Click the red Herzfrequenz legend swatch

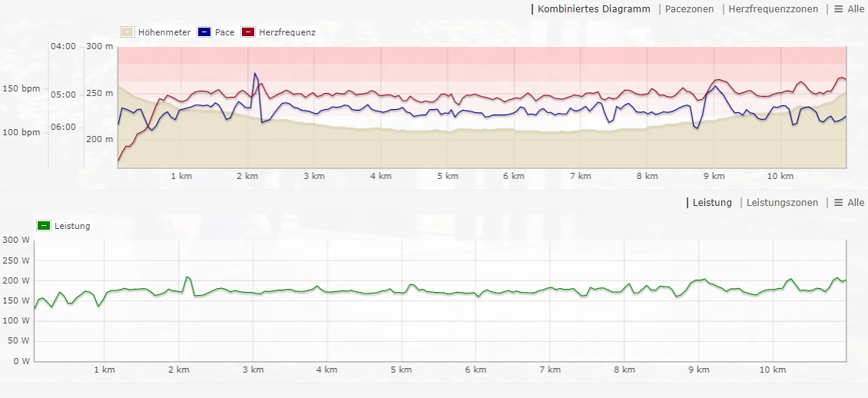248,32
